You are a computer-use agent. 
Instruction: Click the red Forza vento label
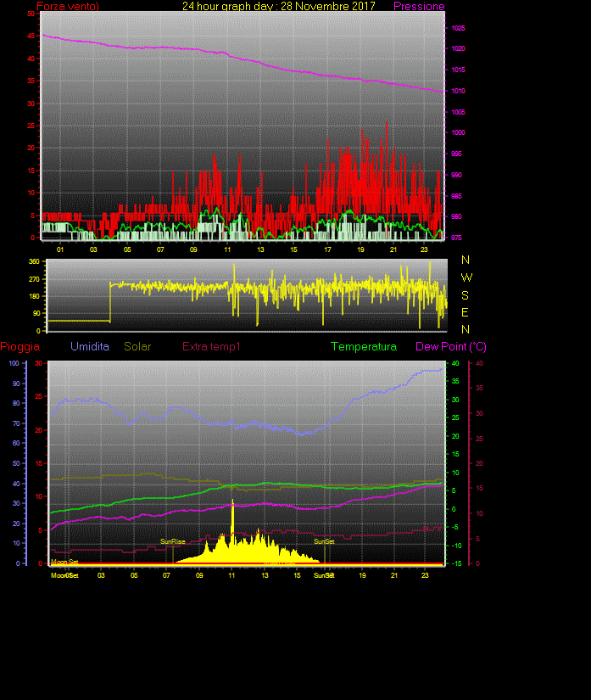pyautogui.click(x=67, y=7)
